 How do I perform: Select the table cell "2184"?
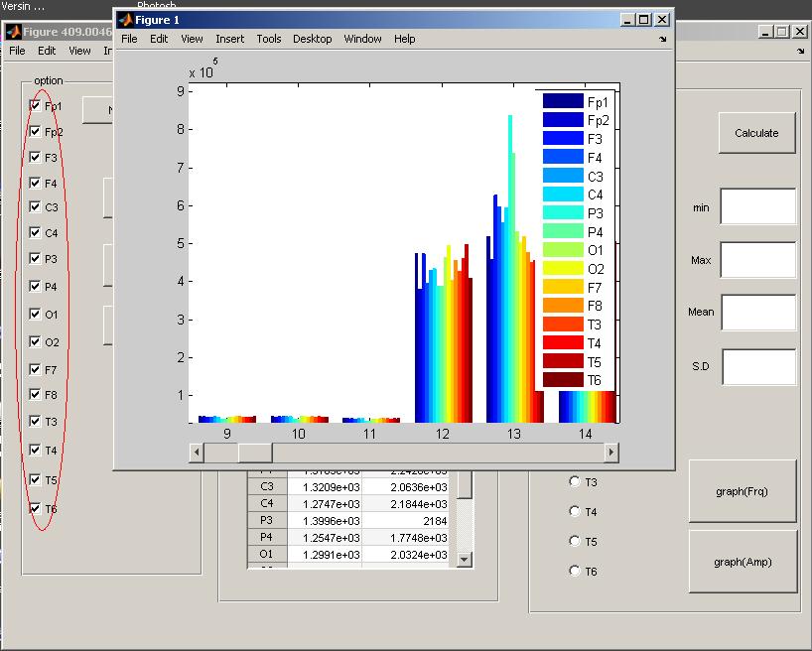click(405, 520)
